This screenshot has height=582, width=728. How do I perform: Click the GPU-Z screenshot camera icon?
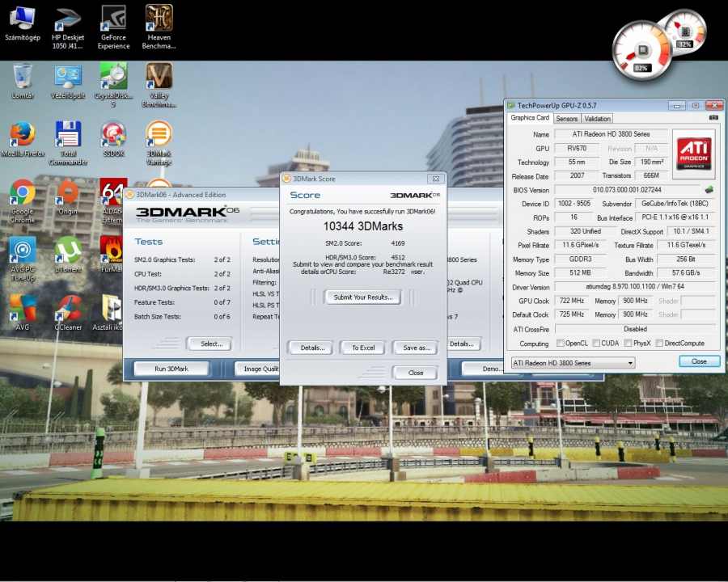coord(713,118)
